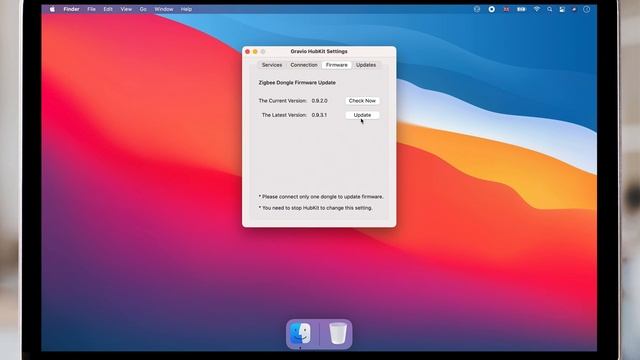Close the Gravio HubKit Settings window
The image size is (640, 360).
(x=247, y=51)
